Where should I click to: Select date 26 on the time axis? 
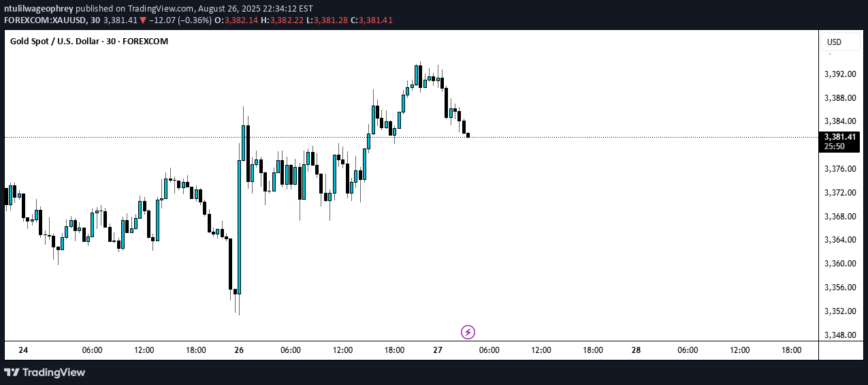pyautogui.click(x=239, y=350)
